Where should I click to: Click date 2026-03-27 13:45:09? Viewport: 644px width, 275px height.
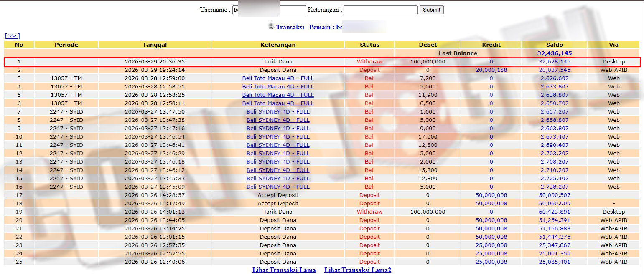tap(155, 187)
